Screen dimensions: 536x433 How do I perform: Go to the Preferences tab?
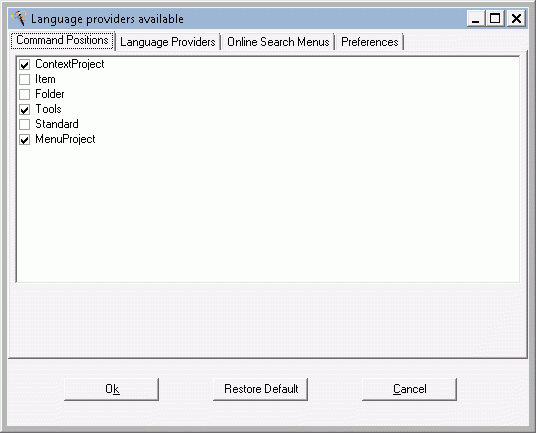(x=370, y=42)
